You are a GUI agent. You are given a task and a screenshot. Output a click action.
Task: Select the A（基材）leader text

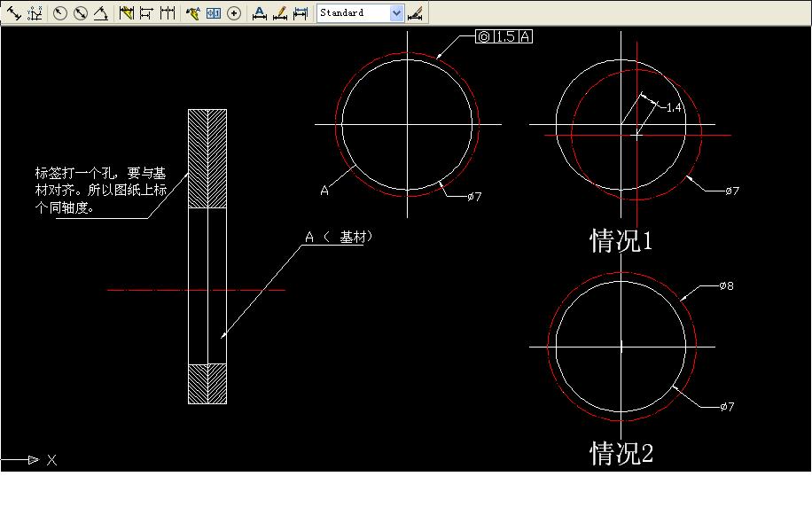pos(339,238)
